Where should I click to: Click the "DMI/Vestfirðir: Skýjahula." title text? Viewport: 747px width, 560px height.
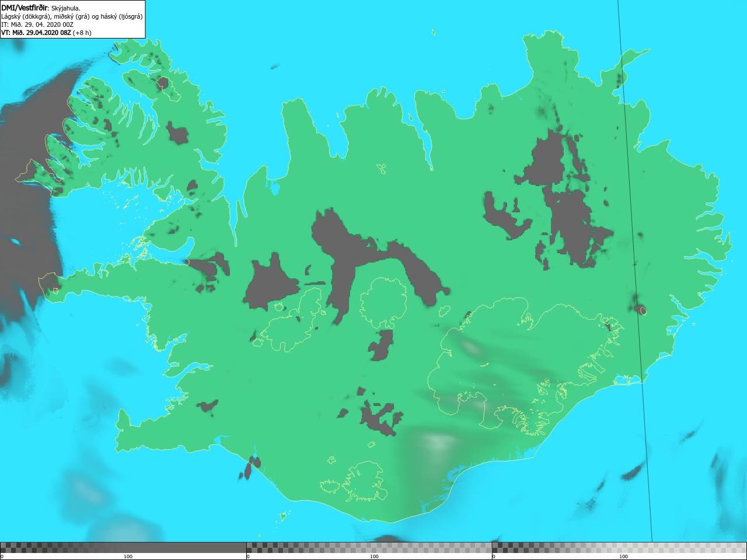pyautogui.click(x=41, y=8)
